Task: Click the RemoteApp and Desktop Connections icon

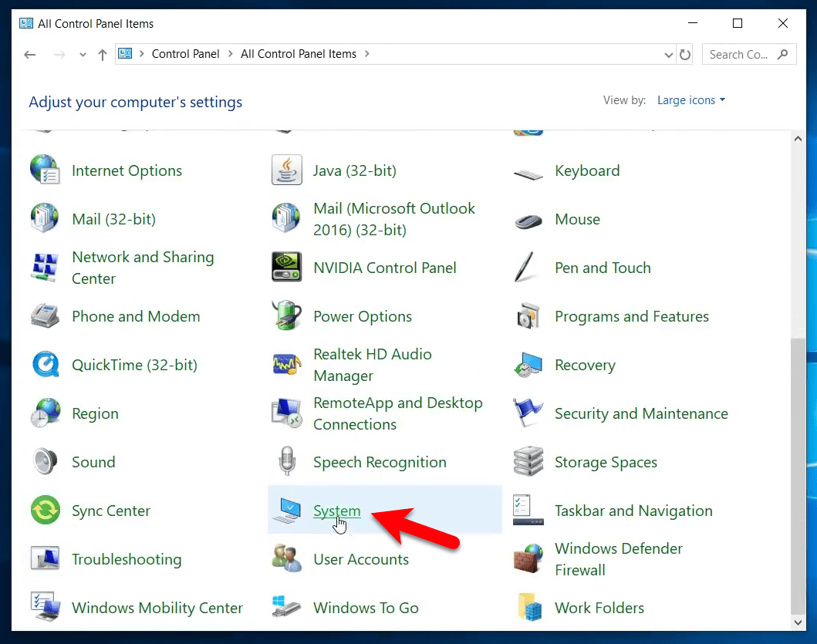Action: 286,413
